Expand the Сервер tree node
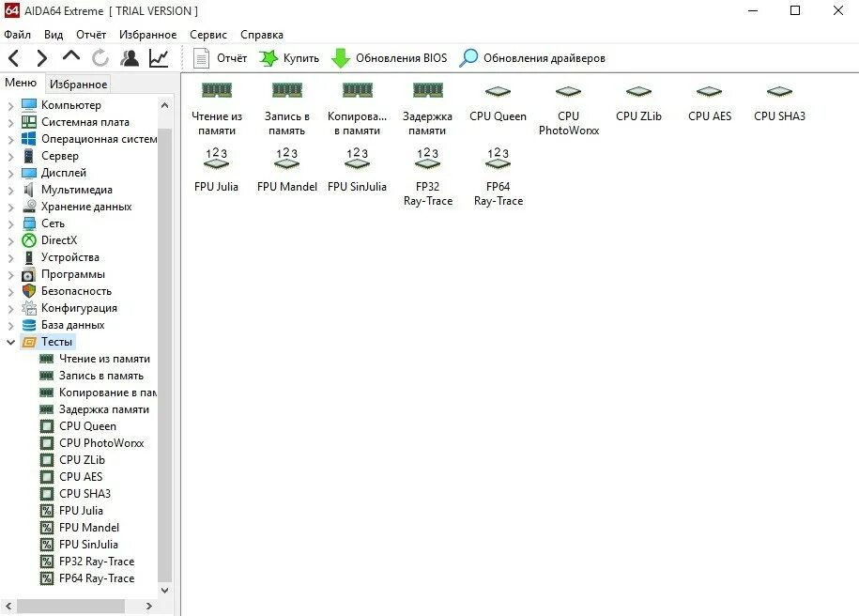Image resolution: width=859 pixels, height=616 pixels. [x=10, y=156]
